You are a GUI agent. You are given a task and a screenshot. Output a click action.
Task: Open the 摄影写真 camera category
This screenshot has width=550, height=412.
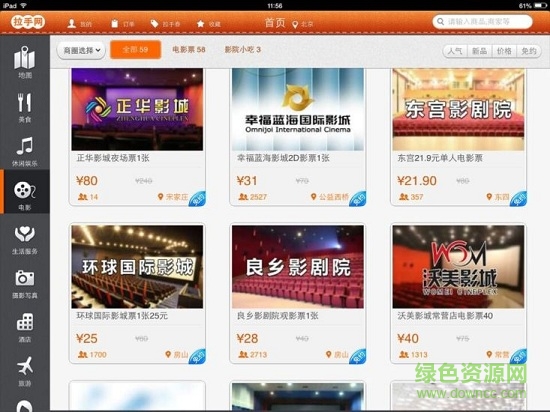pos(25,284)
